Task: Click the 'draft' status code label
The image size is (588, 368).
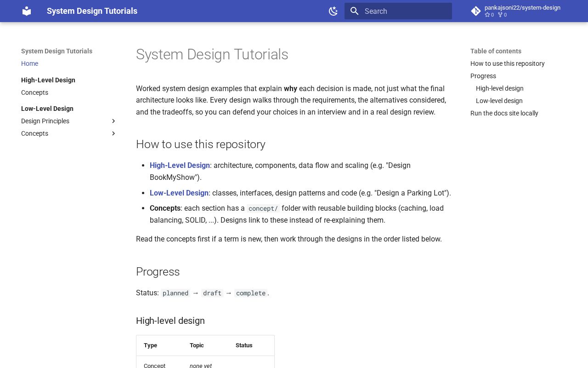Action: point(212,293)
